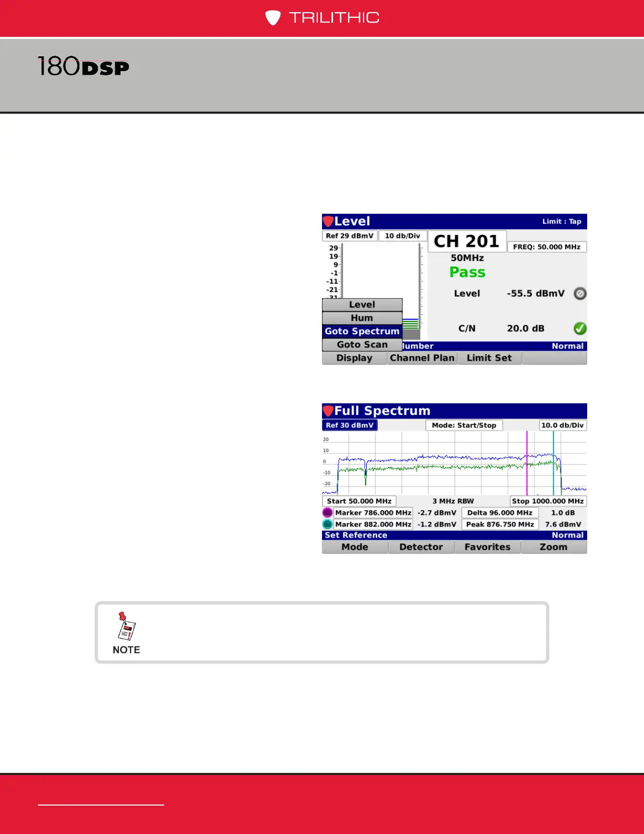This screenshot has width=644, height=834.
Task: Click the -55.5 dBmV level value
Action: click(x=536, y=293)
